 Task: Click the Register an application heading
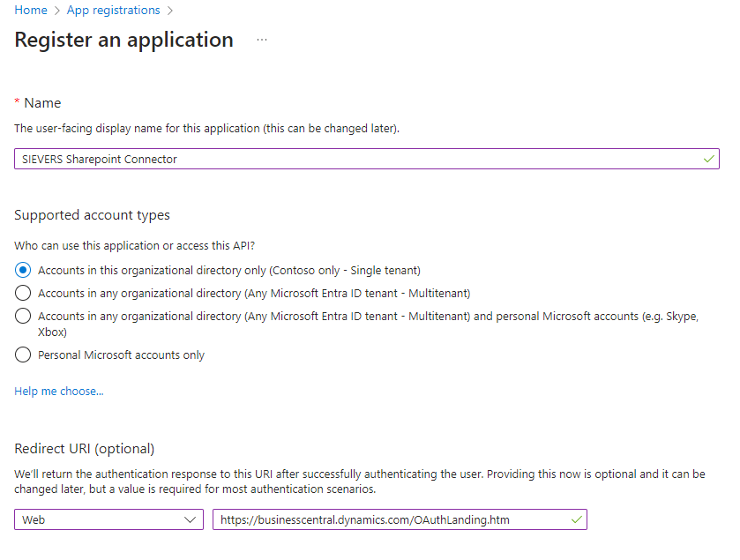(123, 40)
